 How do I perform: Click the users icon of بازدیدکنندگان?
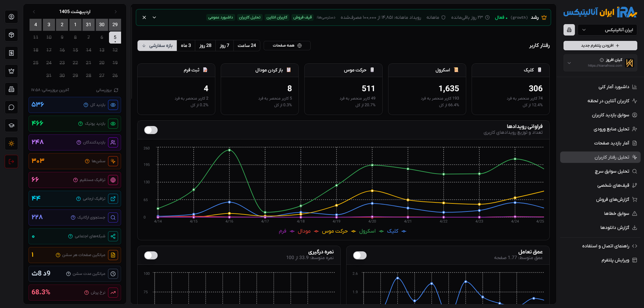pyautogui.click(x=113, y=142)
